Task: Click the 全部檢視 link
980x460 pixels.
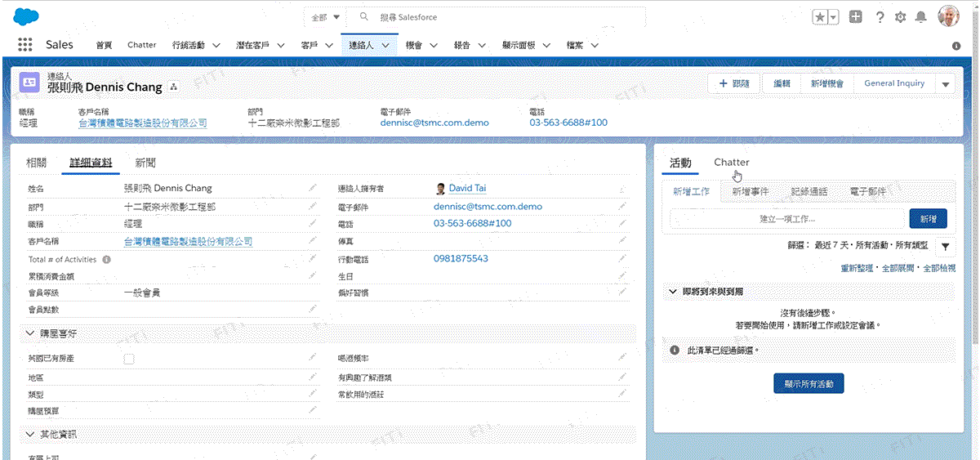Action: click(939, 268)
